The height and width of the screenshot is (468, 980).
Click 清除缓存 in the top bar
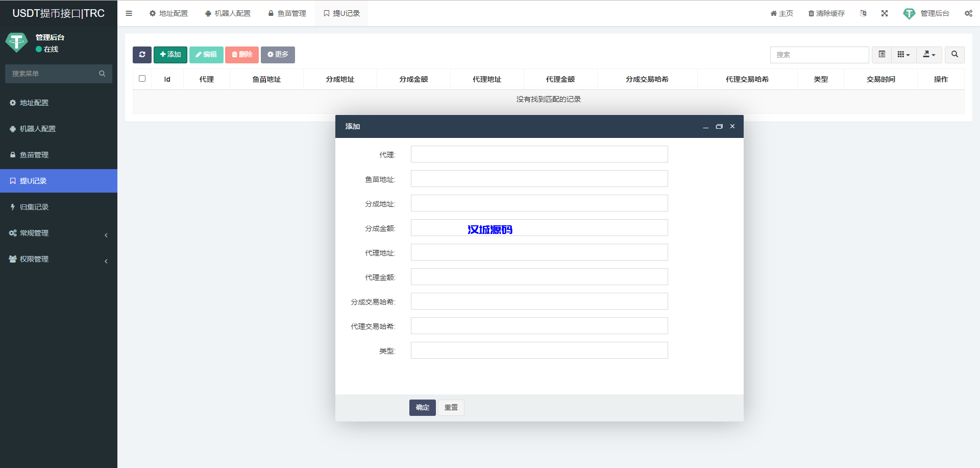point(826,13)
